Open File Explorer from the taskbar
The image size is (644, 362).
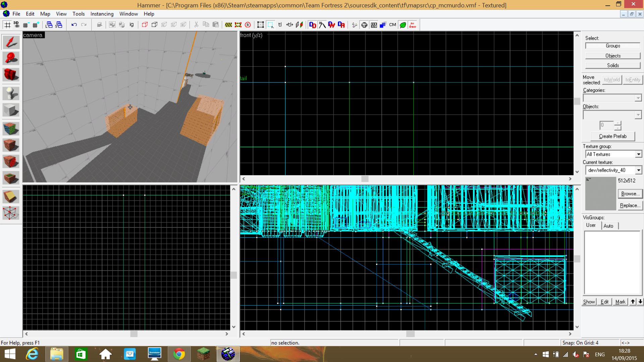(57, 354)
